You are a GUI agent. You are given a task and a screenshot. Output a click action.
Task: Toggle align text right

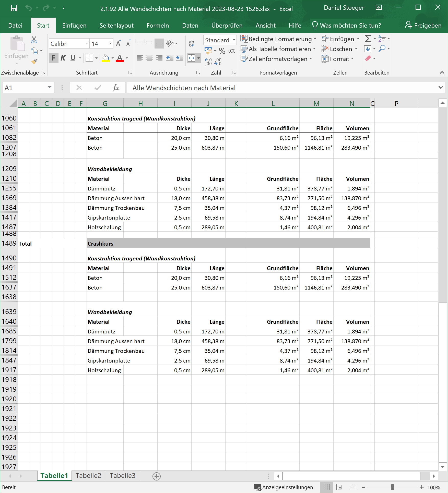pyautogui.click(x=159, y=58)
